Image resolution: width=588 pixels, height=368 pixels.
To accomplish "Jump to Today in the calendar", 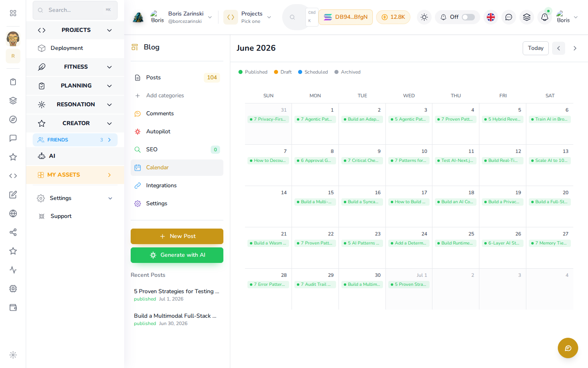I will click(536, 48).
